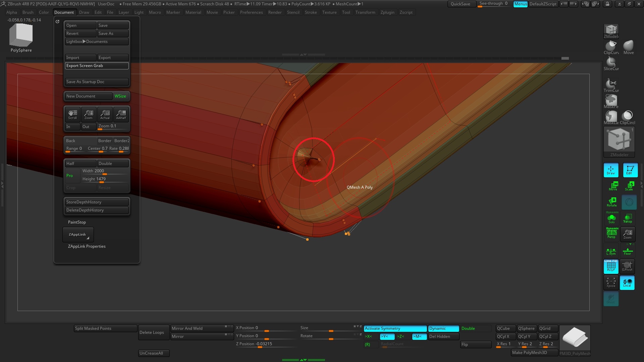Image resolution: width=644 pixels, height=362 pixels.
Task: Click Export Screen Grab button
Action: click(x=97, y=66)
